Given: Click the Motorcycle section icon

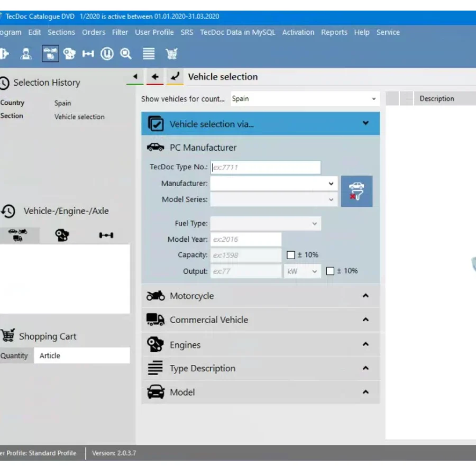Looking at the screenshot, I should pyautogui.click(x=155, y=296).
